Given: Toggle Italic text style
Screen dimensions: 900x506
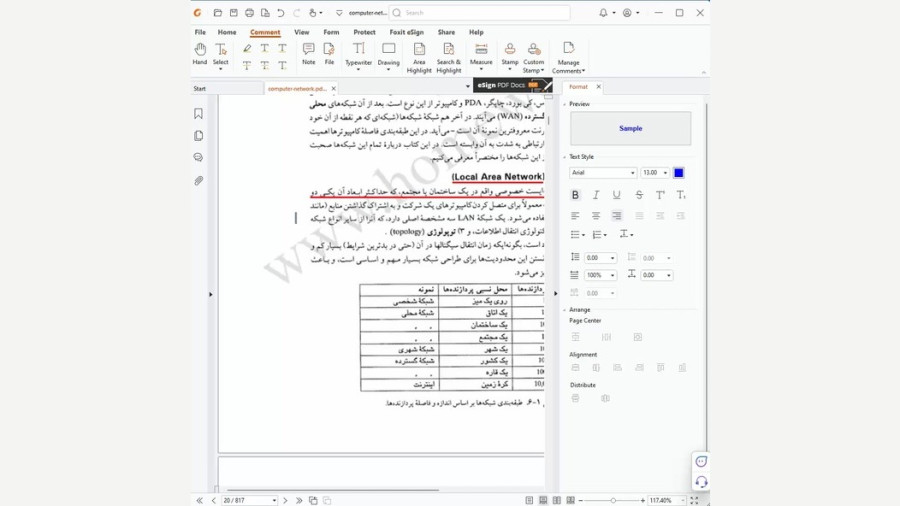Looking at the screenshot, I should (x=596, y=195).
